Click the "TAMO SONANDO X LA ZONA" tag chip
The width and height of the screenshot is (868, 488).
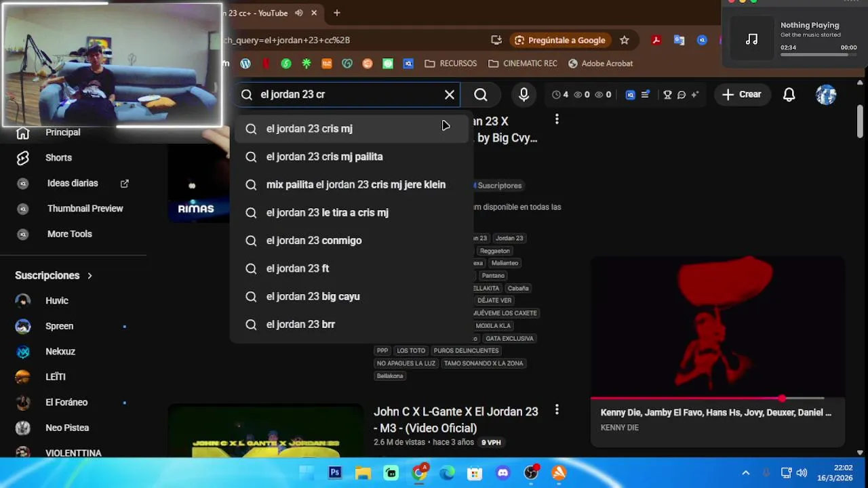coord(484,363)
